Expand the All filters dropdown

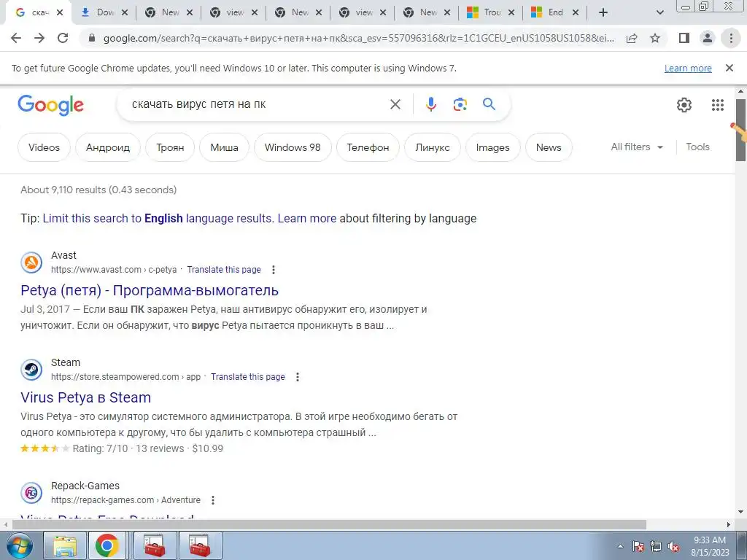637,147
